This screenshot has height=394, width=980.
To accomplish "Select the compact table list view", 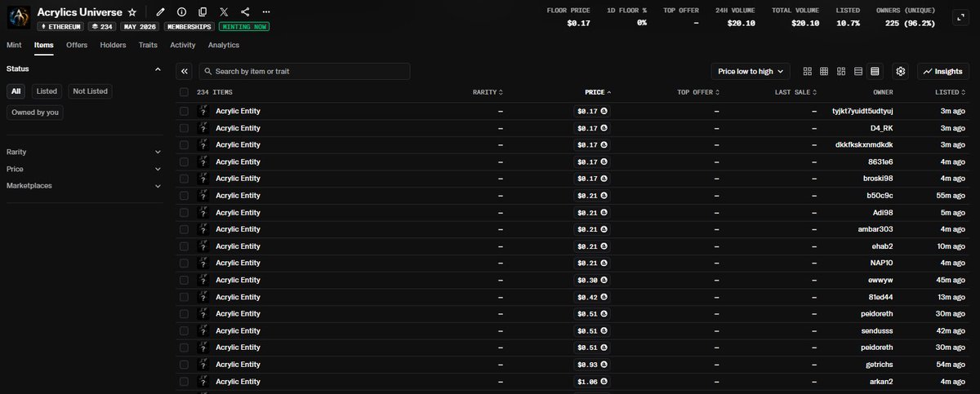I will 875,72.
